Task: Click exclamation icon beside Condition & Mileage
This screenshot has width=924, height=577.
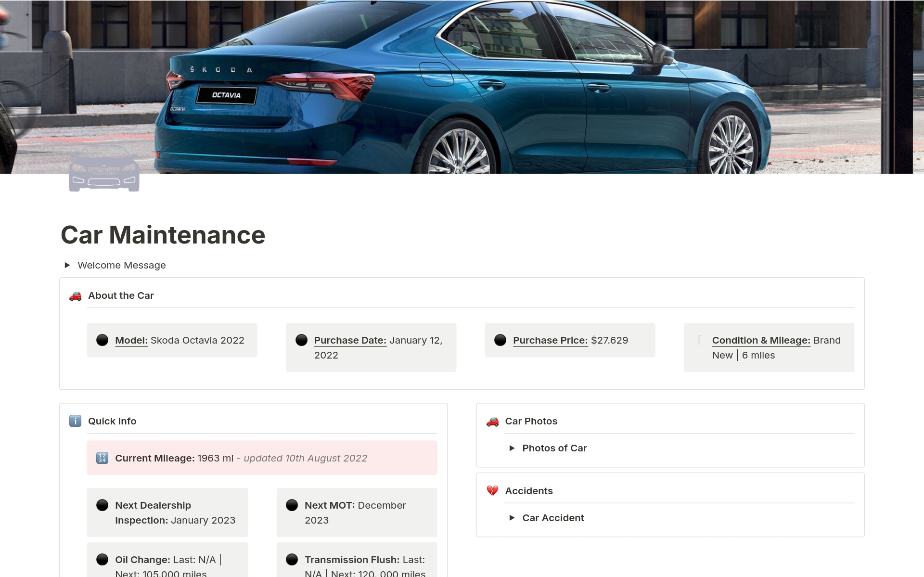Action: pos(699,340)
